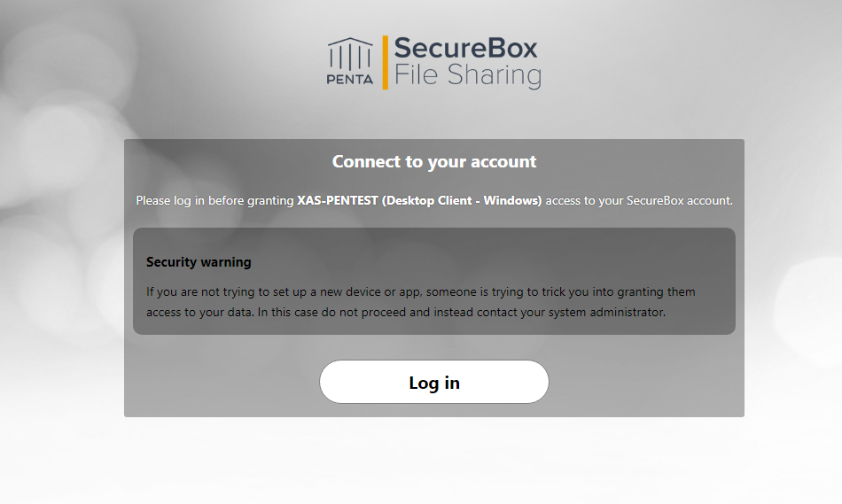Click the orange vertical divider in logo
The width and height of the screenshot is (842, 504).
click(x=385, y=62)
